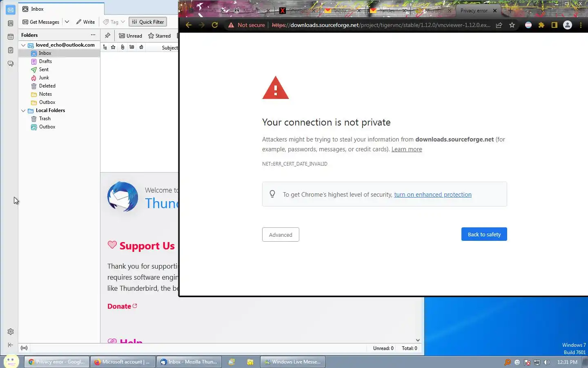Open the Tasks space in Thunderbird sidebar

pyautogui.click(x=11, y=50)
